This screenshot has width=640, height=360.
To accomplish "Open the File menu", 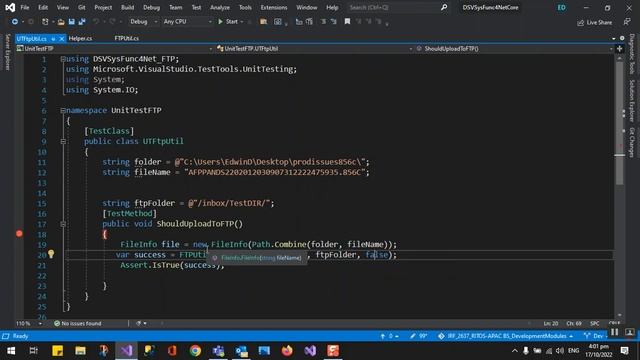I will 25,7.
